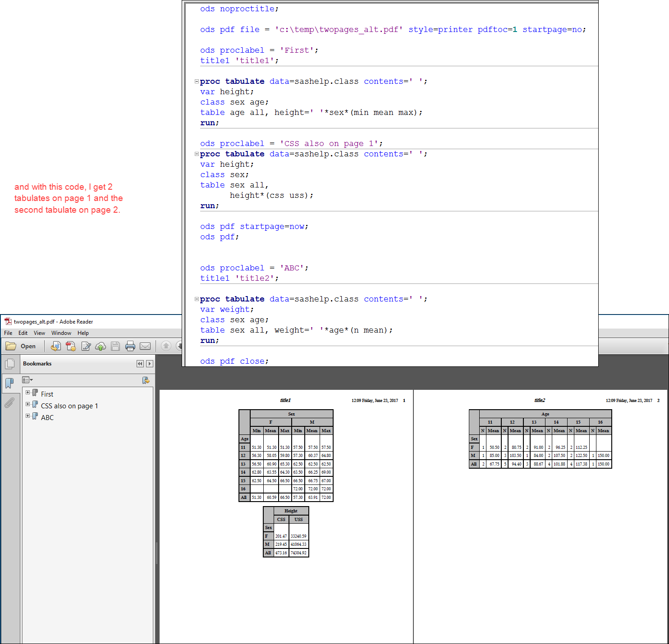The width and height of the screenshot is (669, 644).
Task: Click the title1 'title2' code line
Action: click(239, 279)
